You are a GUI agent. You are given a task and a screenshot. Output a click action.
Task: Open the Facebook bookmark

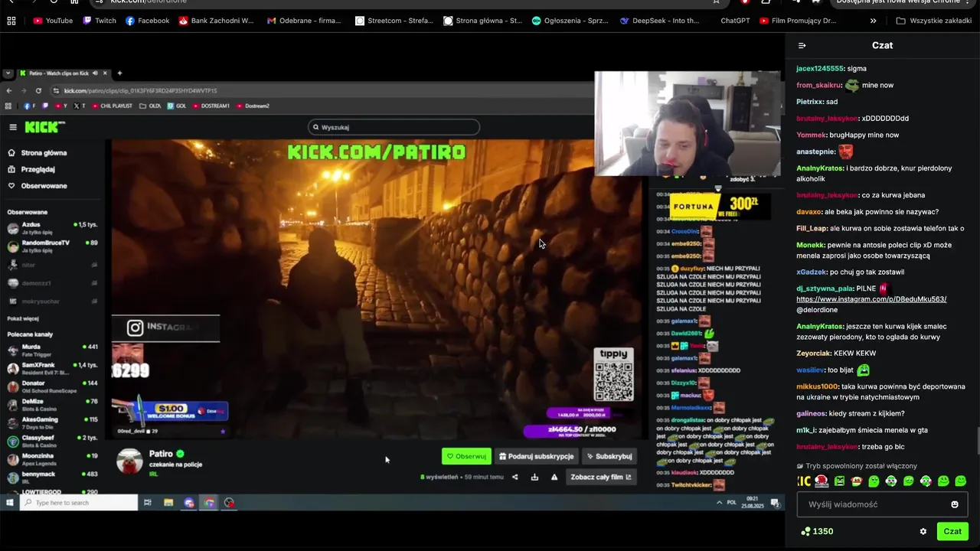coord(147,21)
